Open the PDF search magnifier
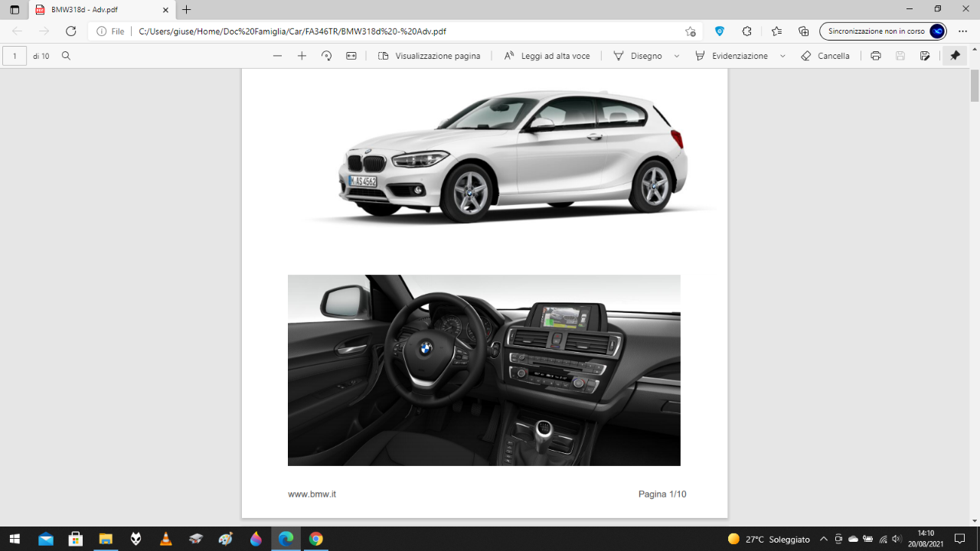 click(66, 56)
